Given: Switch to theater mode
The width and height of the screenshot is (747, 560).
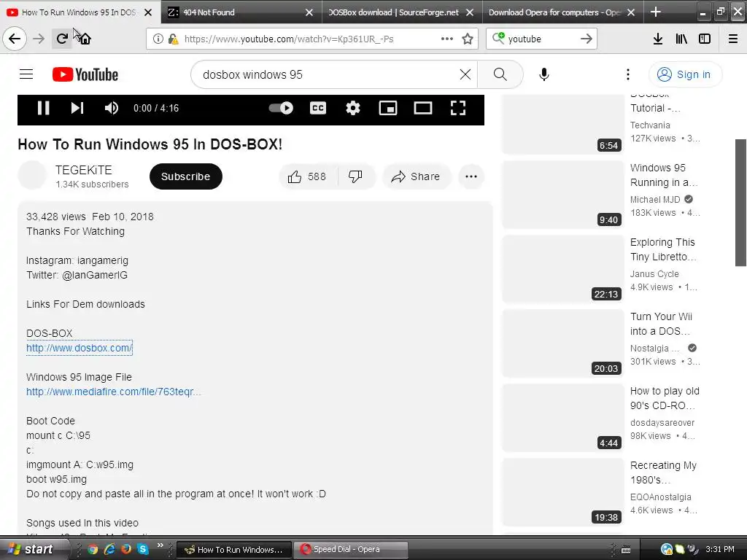Looking at the screenshot, I should coord(423,108).
